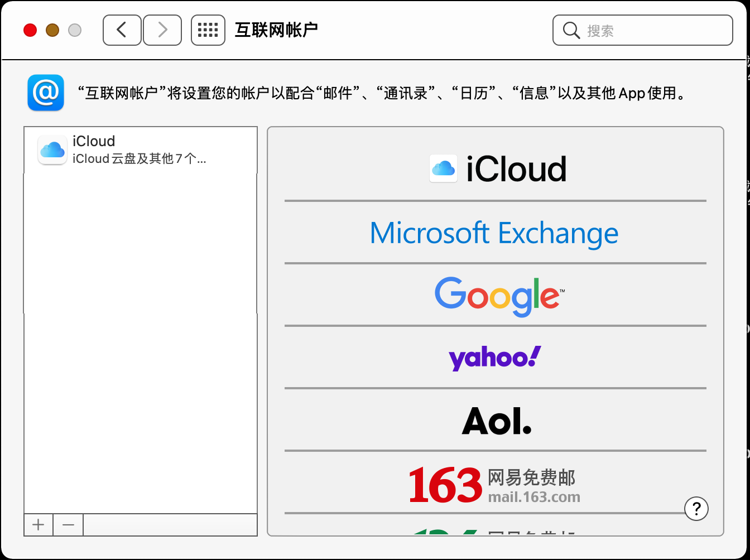
Task: Select 163 网易免费邮 mail provider
Action: coord(494,484)
